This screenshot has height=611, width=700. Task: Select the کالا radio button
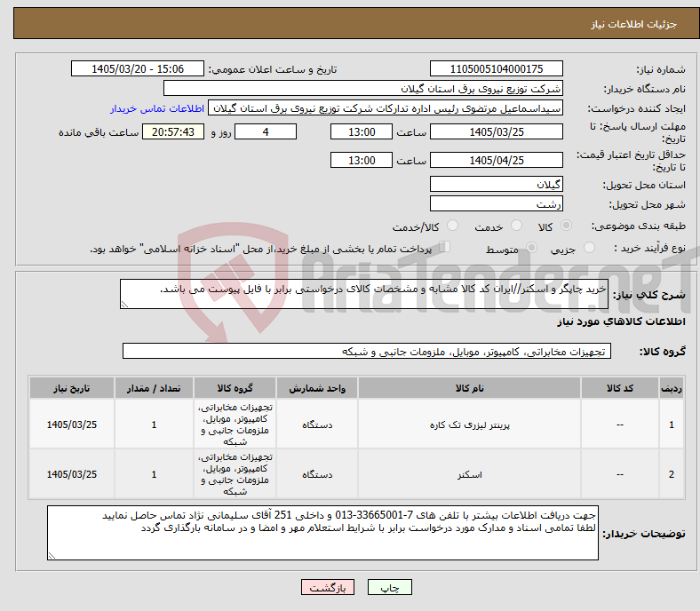click(566, 226)
